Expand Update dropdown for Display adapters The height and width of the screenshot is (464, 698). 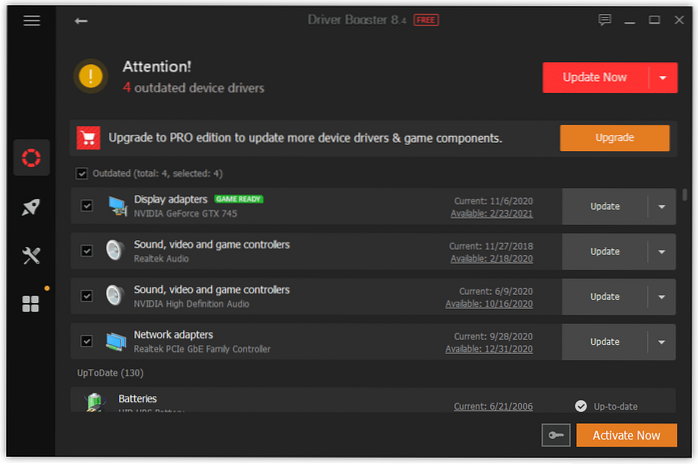661,207
